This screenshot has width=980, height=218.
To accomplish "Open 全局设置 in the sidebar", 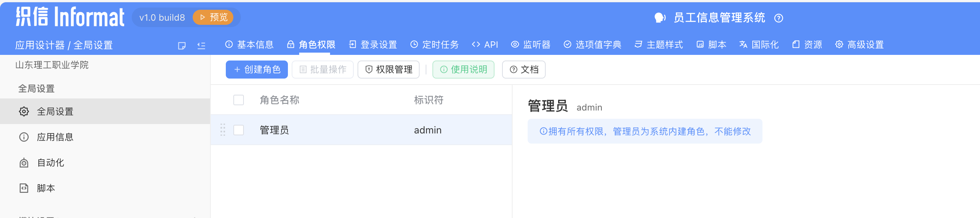I will pyautogui.click(x=55, y=112).
